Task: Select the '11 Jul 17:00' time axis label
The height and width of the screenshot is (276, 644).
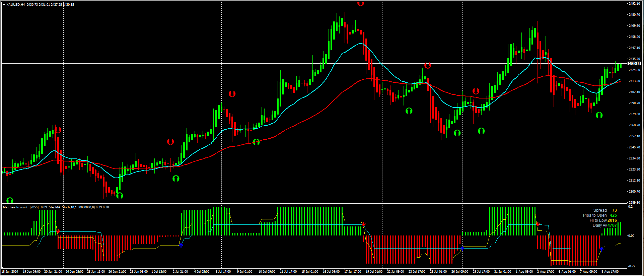Action: point(288,272)
